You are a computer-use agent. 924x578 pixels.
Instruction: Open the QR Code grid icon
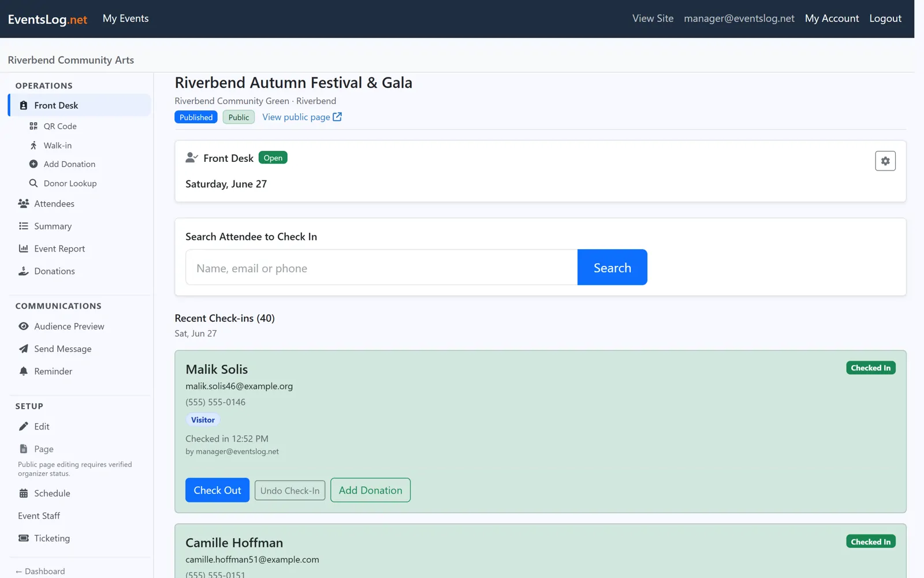click(33, 126)
